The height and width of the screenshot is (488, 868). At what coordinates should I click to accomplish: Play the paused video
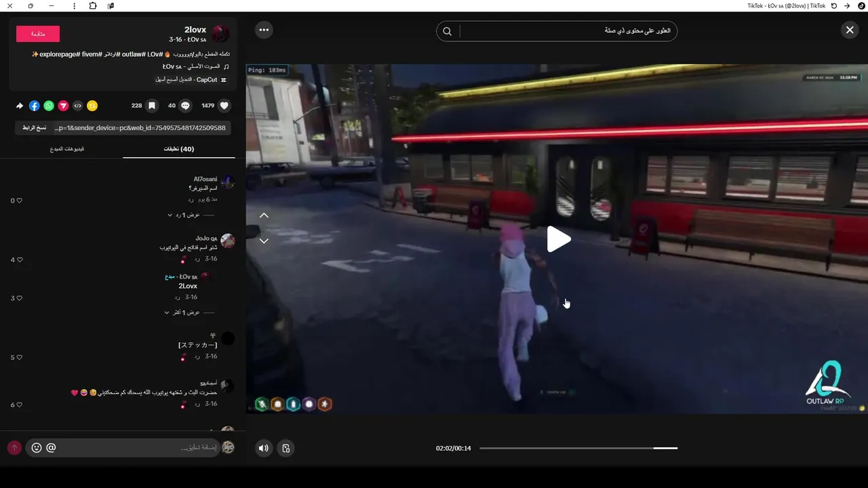(559, 239)
